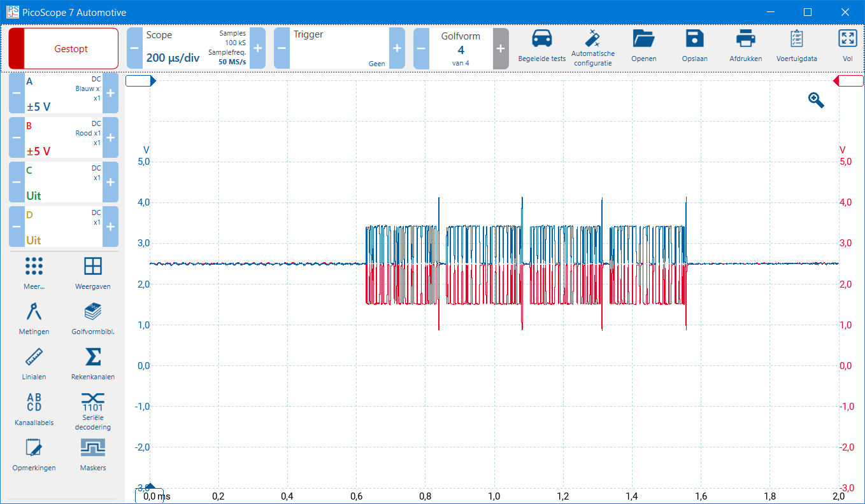Click the zoom magnifier on the graph
This screenshot has width=865, height=504.
(x=816, y=100)
